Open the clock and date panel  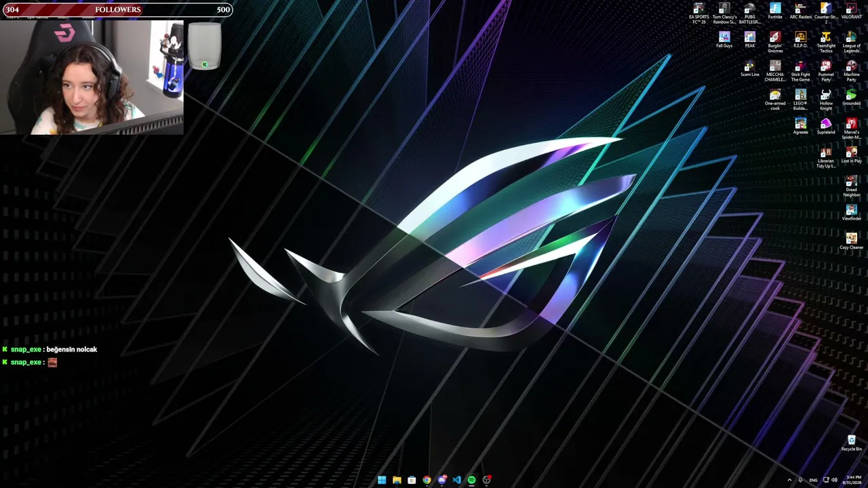852,480
